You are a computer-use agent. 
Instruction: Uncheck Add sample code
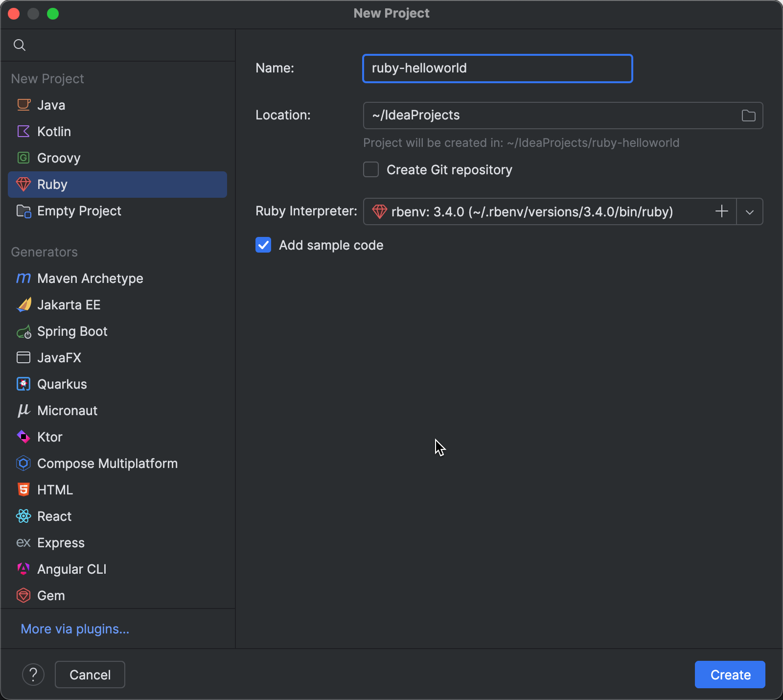[263, 245]
